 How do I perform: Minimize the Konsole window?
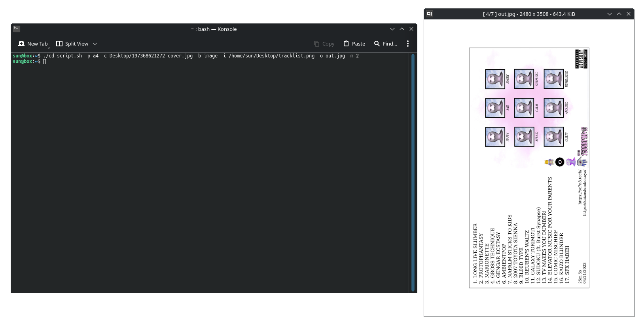(392, 29)
